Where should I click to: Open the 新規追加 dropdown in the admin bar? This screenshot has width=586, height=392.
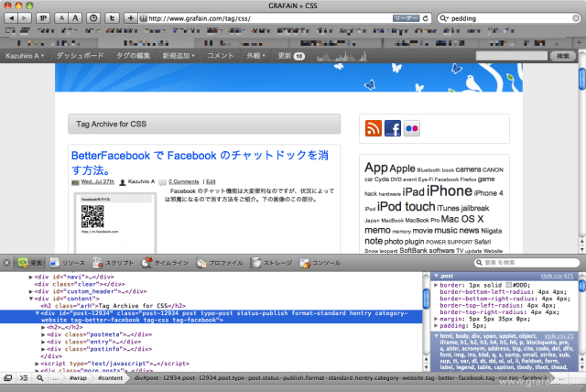(x=179, y=56)
